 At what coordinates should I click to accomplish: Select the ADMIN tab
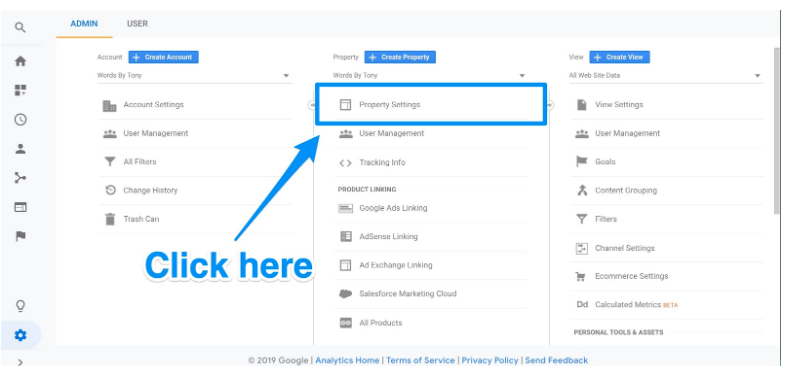84,24
